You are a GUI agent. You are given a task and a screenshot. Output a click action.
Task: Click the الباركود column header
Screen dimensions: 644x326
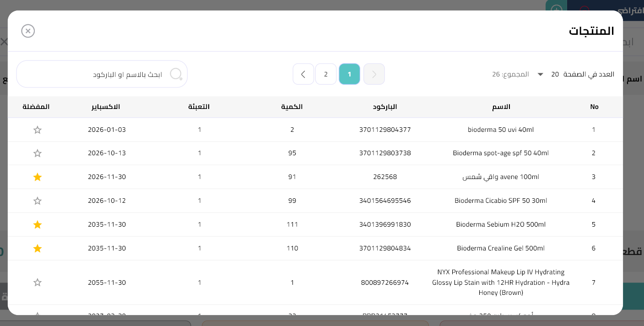pyautogui.click(x=385, y=107)
